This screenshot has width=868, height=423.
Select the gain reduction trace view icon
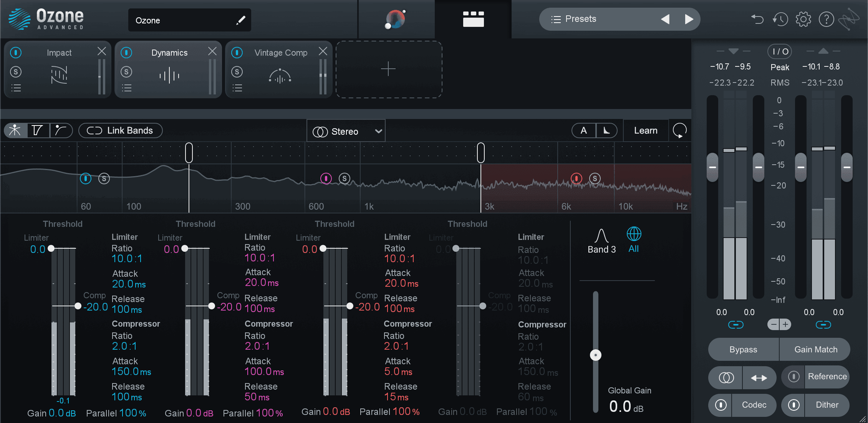[61, 131]
